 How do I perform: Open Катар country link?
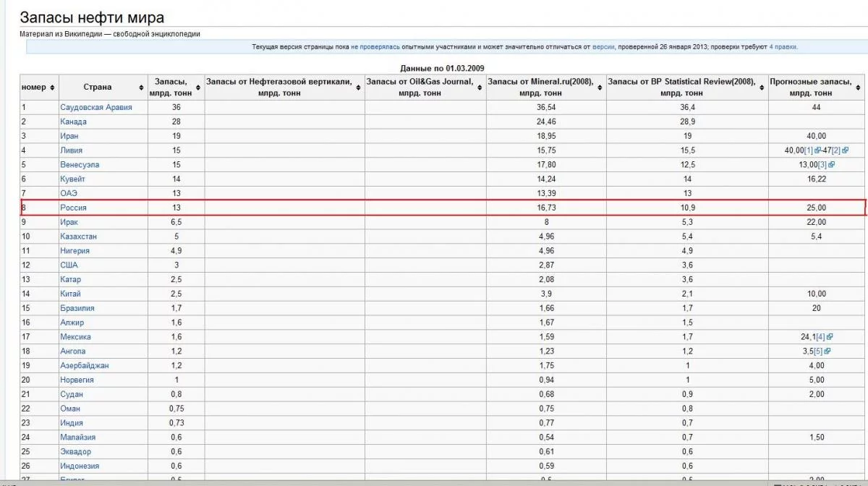[x=70, y=280]
